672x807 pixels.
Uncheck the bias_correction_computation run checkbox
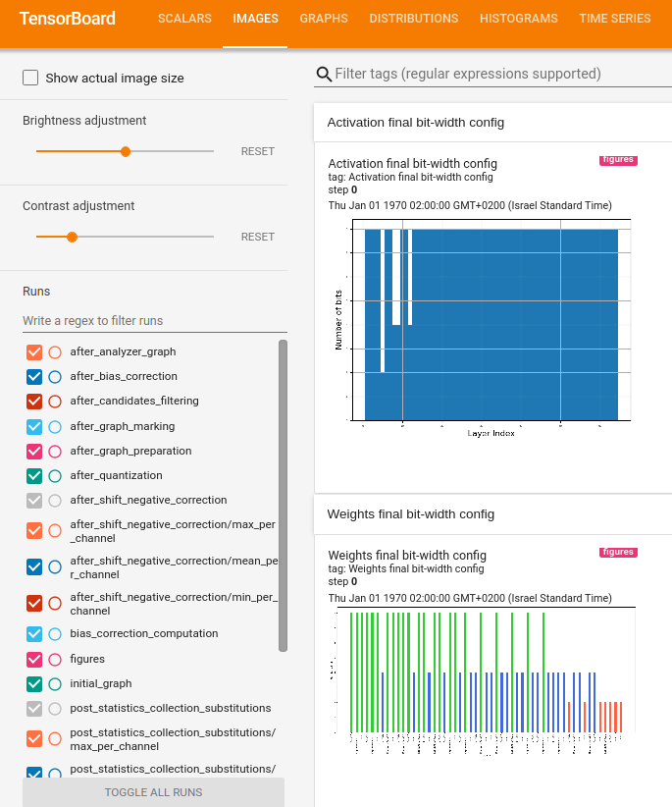34,633
